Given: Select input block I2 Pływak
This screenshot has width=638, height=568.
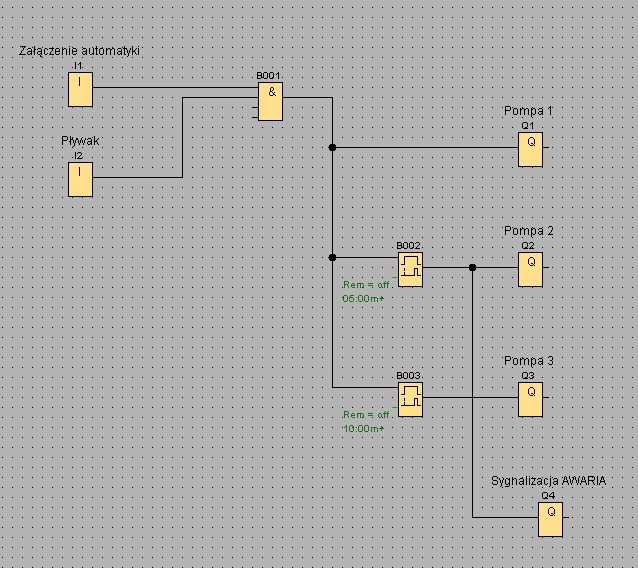Looking at the screenshot, I should (x=80, y=179).
